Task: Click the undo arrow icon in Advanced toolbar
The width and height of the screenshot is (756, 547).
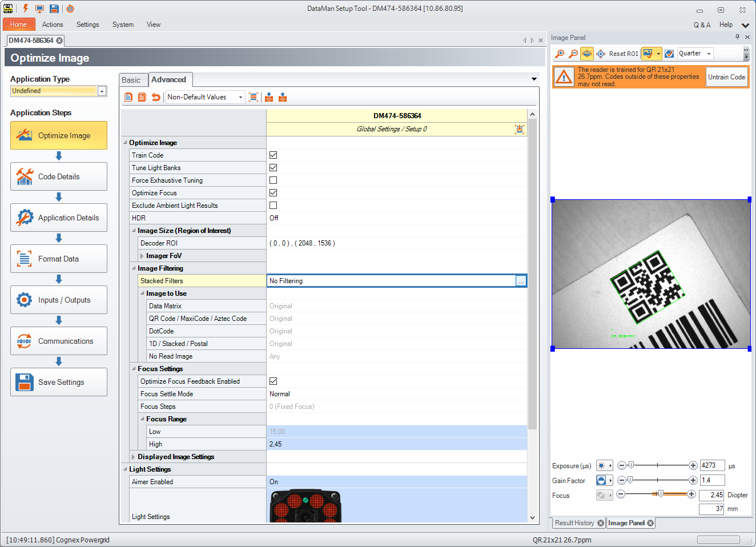Action: click(x=156, y=97)
